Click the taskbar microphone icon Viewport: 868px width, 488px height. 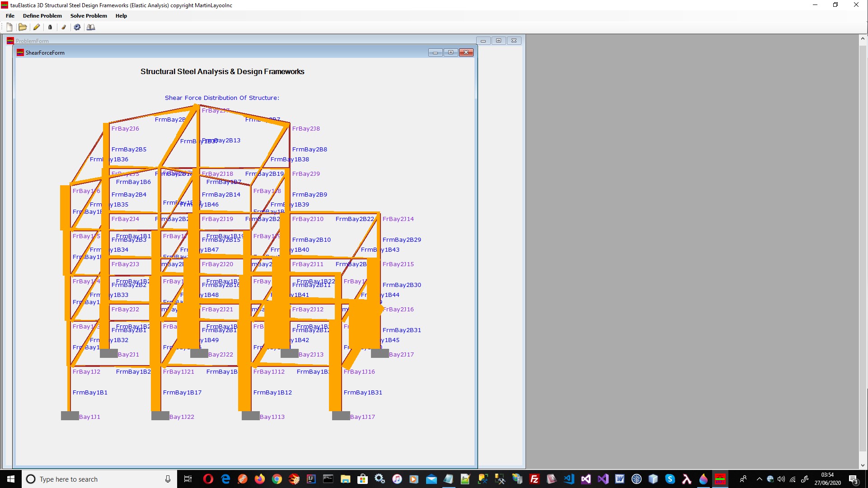(x=168, y=479)
